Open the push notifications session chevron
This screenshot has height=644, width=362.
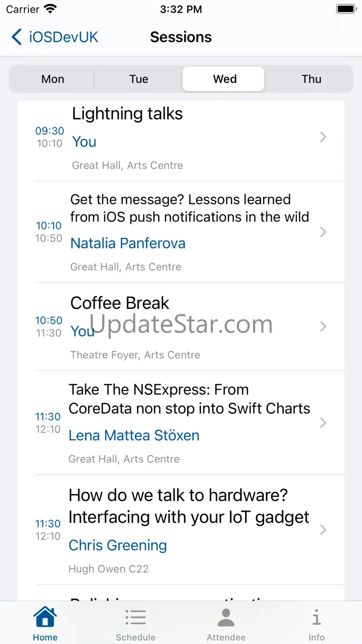tap(323, 232)
